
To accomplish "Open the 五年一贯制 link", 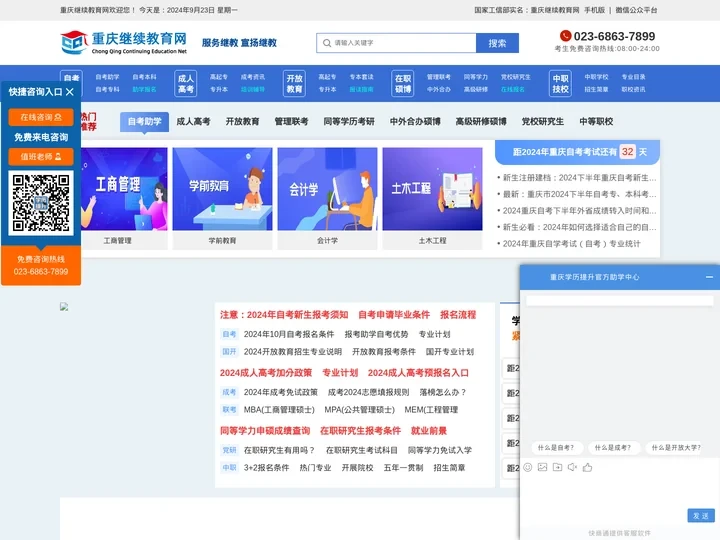I will tap(403, 467).
